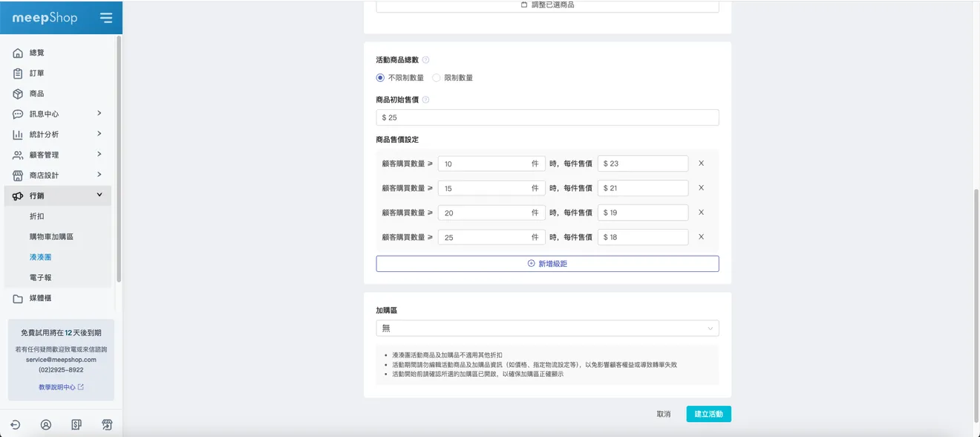
Task: Click 建立活動 to create activity
Action: [708, 414]
